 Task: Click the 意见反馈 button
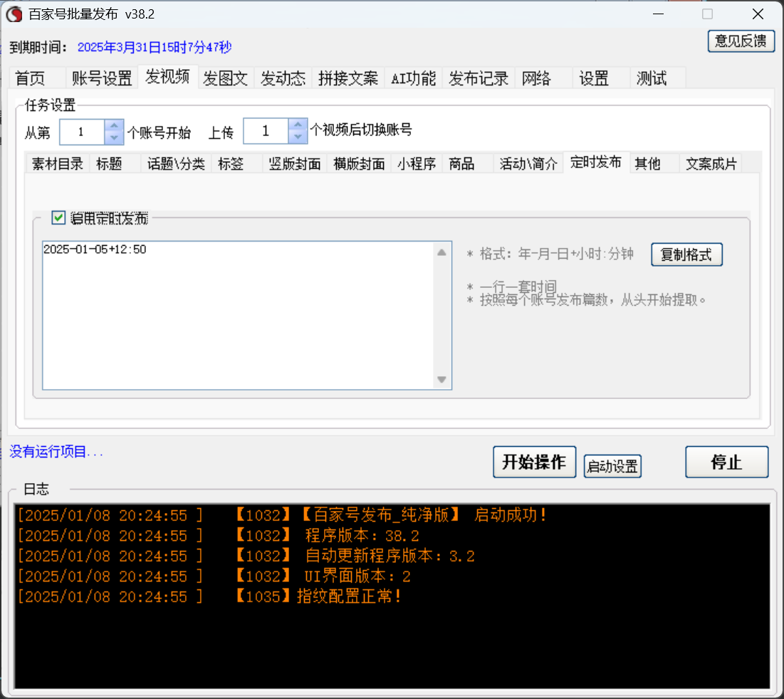coord(741,41)
